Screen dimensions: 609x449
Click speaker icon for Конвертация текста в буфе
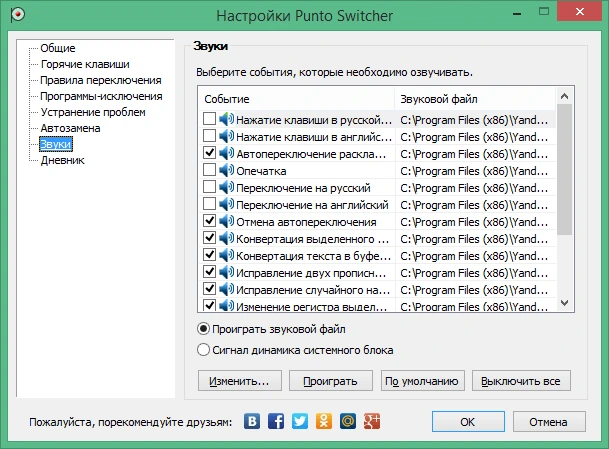226,255
